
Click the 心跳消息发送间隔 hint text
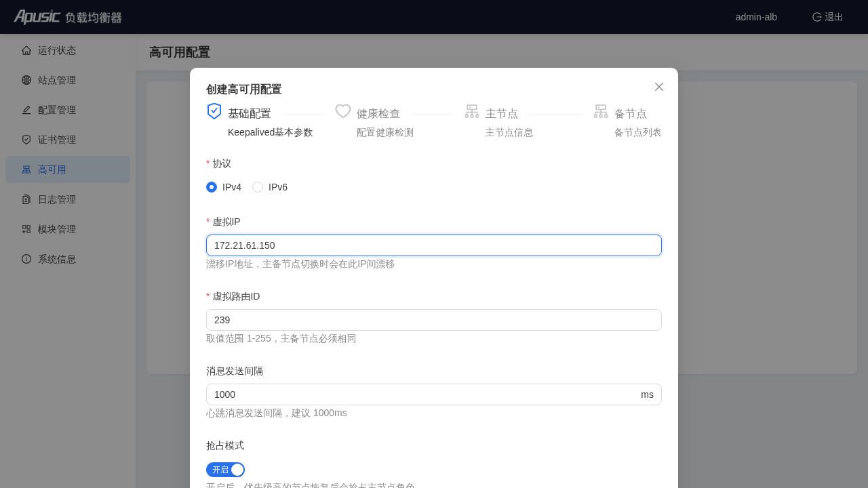click(277, 413)
